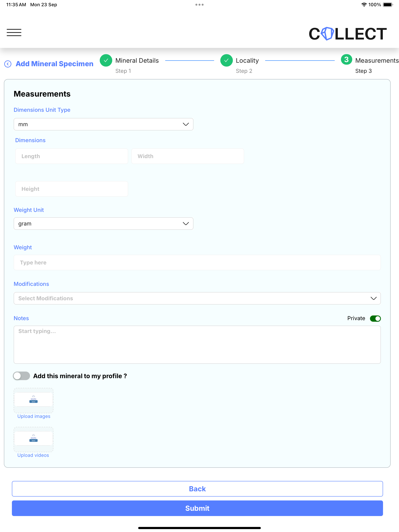Open the Dimensions Unit Type mm dropdown

(103, 124)
